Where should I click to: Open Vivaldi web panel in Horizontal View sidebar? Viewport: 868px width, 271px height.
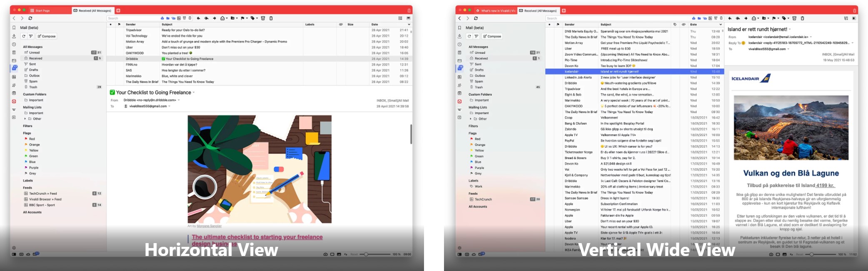point(14,101)
